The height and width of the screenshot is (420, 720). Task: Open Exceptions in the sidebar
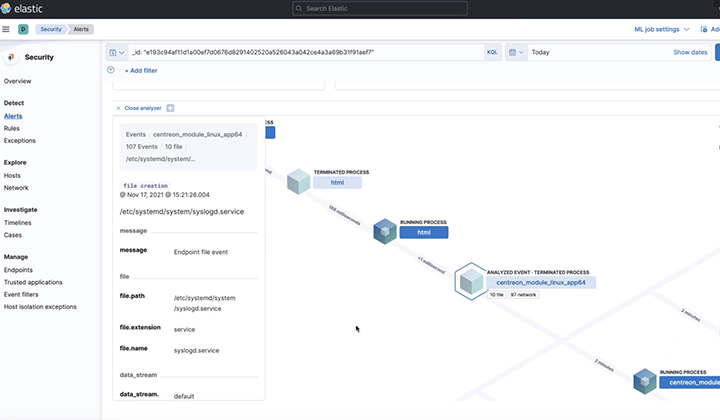(19, 141)
